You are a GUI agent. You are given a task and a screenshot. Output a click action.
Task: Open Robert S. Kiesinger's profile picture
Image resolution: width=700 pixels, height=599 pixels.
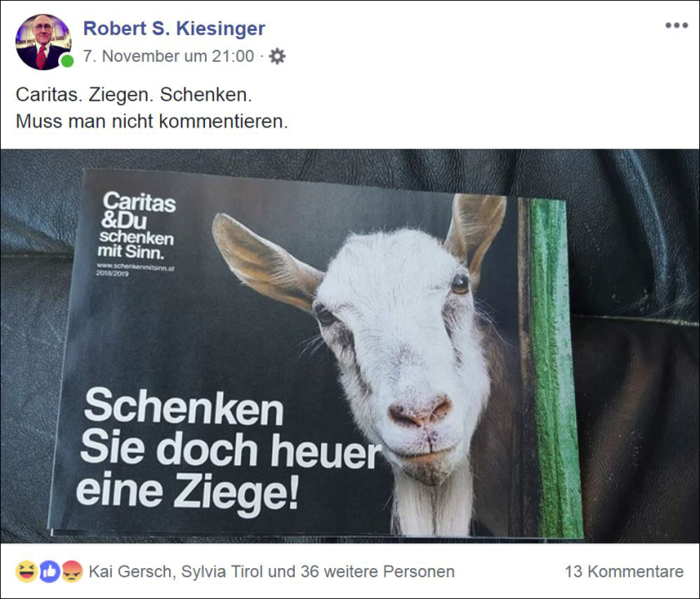[42, 42]
